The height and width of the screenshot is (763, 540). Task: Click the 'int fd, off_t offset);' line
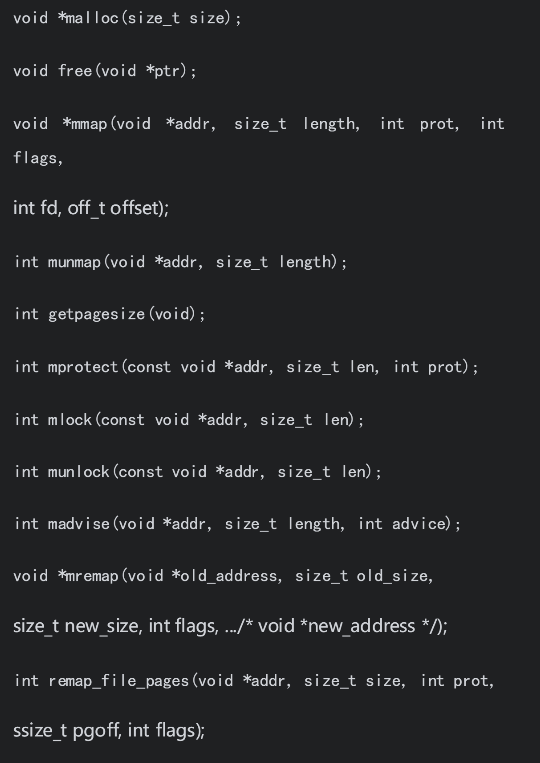tap(91, 208)
